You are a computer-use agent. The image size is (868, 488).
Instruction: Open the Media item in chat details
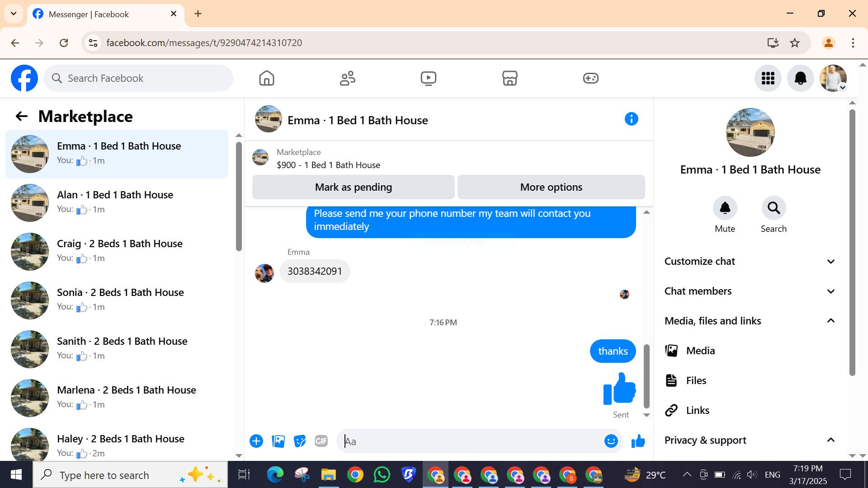750,351
